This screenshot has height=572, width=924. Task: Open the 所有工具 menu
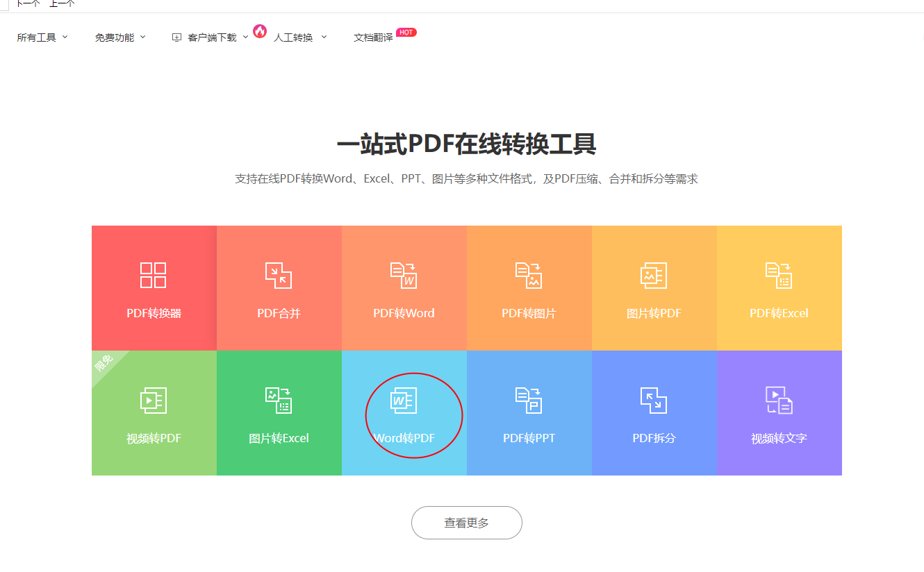click(x=37, y=37)
